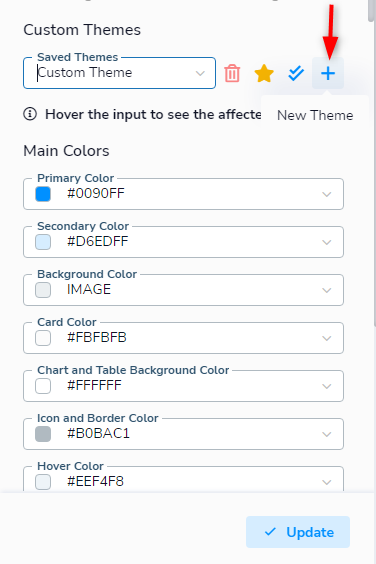Viewport: 376px width, 564px height.
Task: Click the #EEF4F8 Hover Color field
Action: pyautogui.click(x=184, y=479)
